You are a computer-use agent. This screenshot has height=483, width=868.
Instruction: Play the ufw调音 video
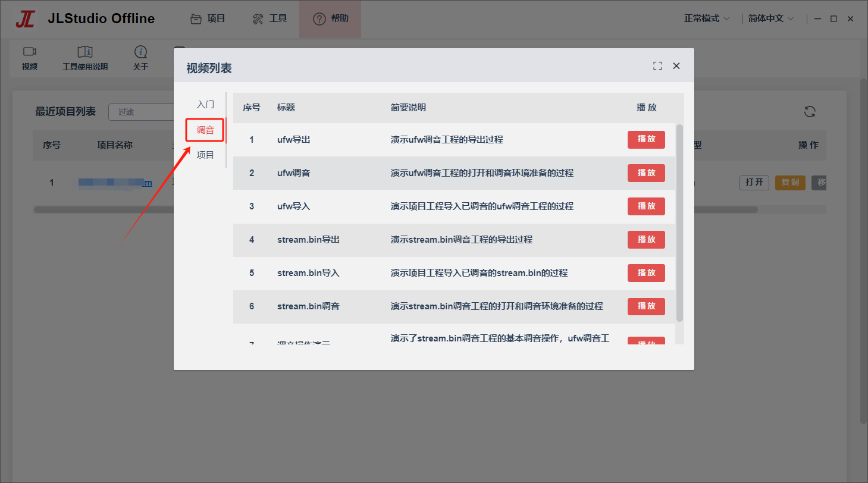pyautogui.click(x=646, y=172)
